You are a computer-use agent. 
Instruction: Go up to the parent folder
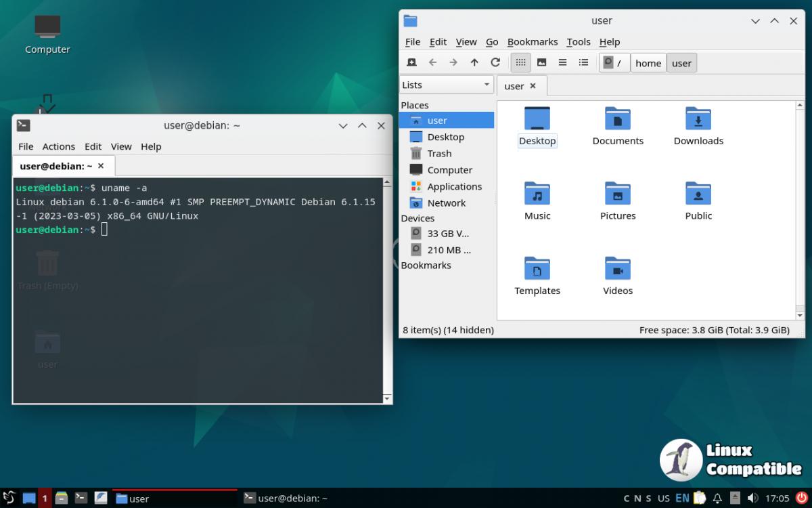click(x=474, y=62)
